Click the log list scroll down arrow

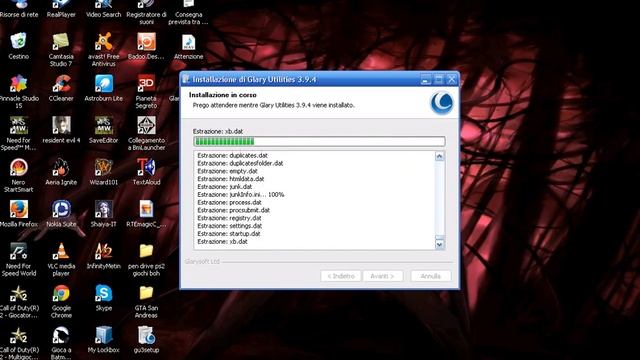pyautogui.click(x=440, y=244)
